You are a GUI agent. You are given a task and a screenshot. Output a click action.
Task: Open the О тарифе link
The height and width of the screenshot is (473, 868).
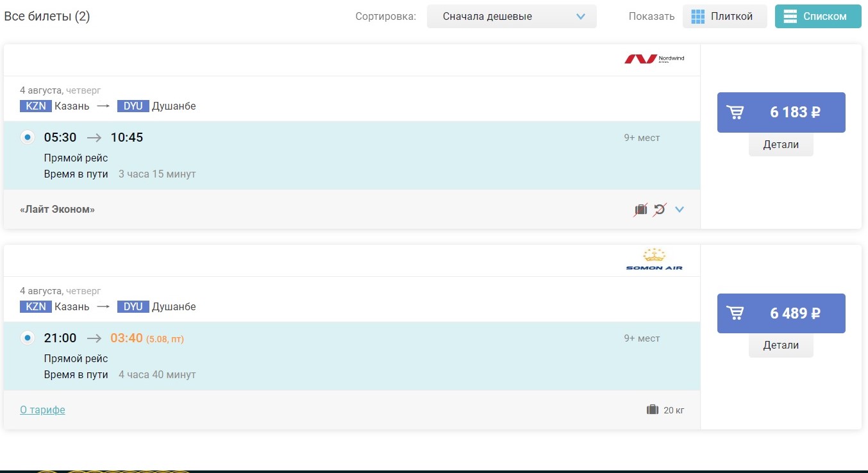42,410
